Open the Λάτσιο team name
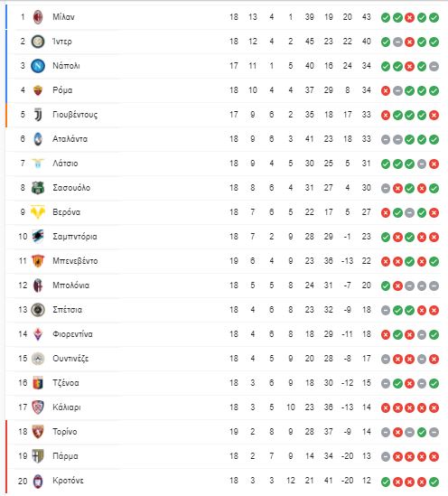 [x=65, y=164]
